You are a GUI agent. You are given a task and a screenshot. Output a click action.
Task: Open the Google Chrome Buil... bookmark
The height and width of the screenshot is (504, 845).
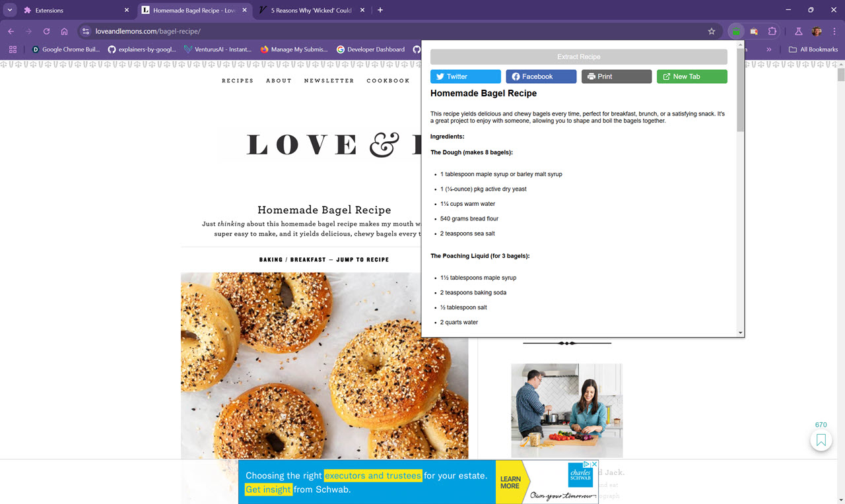(66, 49)
